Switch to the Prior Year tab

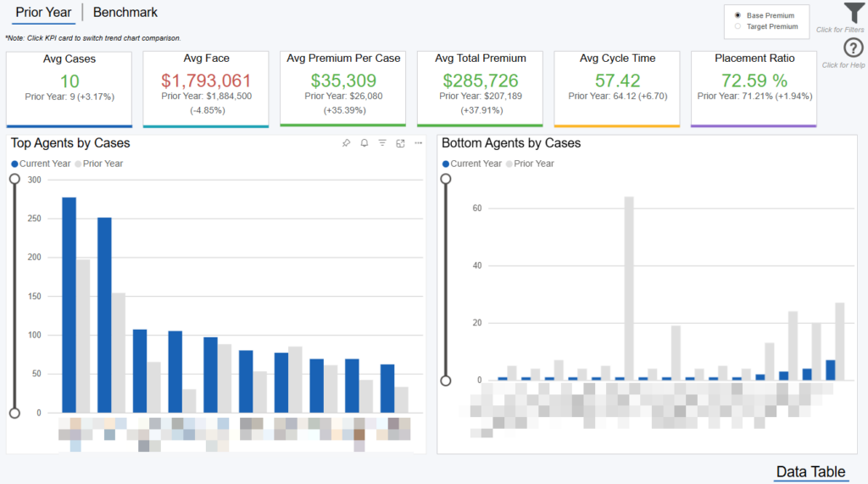[43, 13]
